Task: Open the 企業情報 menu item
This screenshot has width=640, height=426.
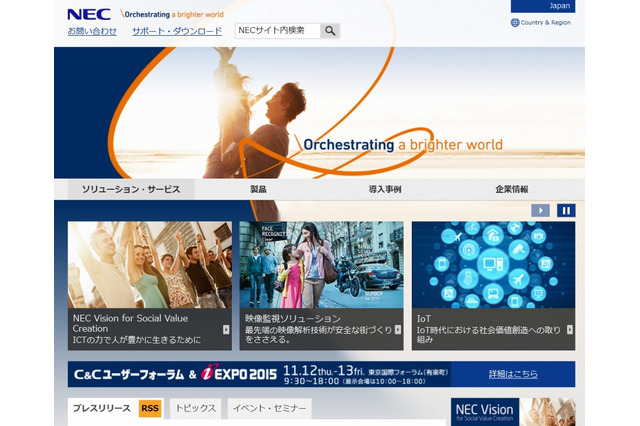Action: click(512, 189)
